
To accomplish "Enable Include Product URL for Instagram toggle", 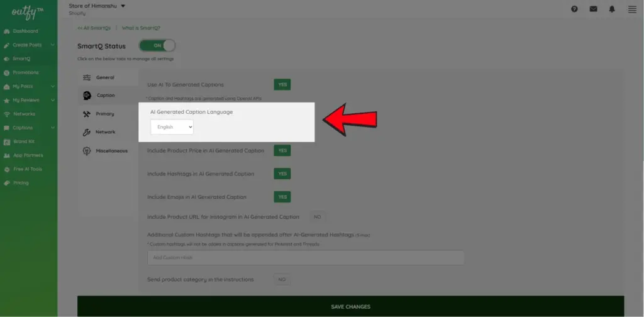I will 317,217.
